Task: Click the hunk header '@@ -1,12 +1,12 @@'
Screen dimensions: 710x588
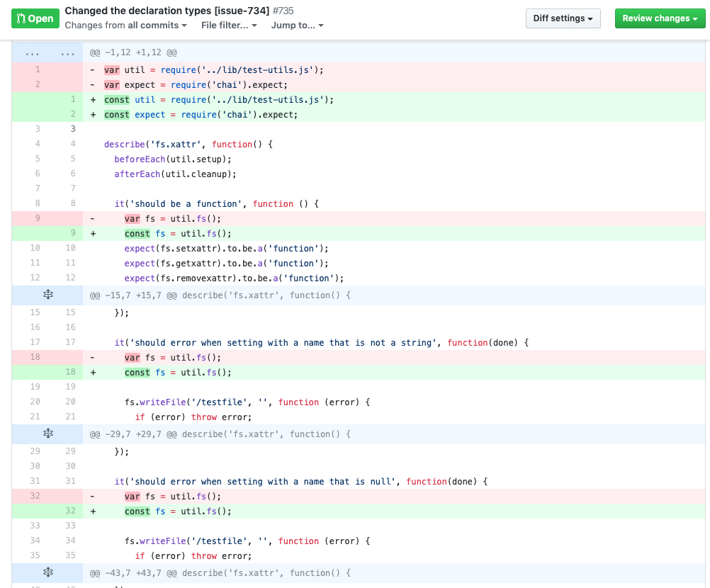Action: click(x=133, y=52)
